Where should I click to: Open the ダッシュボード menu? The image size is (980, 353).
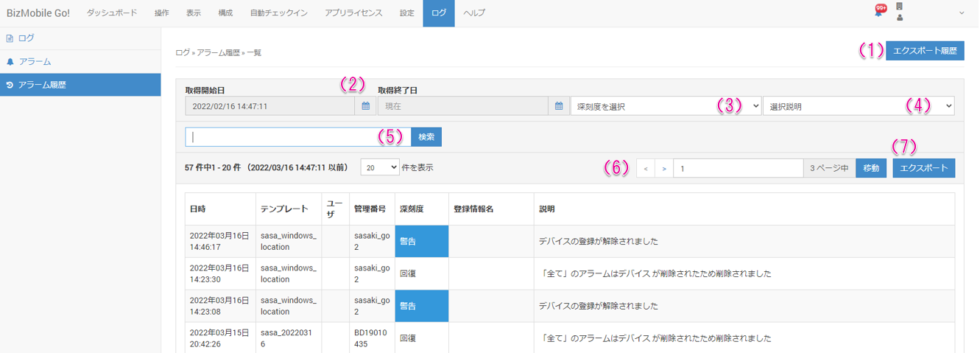112,13
